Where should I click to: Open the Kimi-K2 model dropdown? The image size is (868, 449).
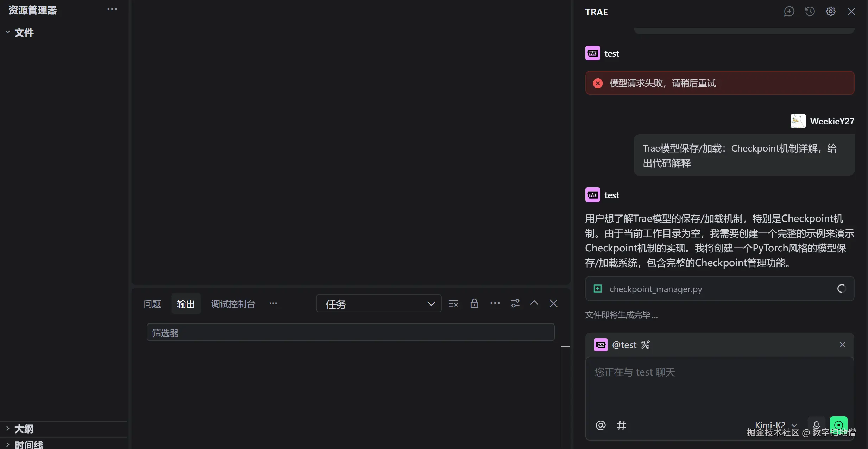774,425
